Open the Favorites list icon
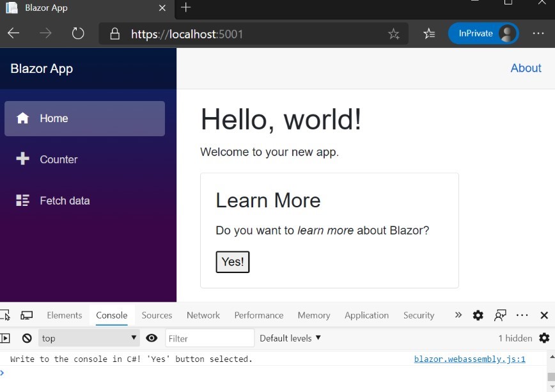This screenshot has height=392, width=555. [429, 34]
